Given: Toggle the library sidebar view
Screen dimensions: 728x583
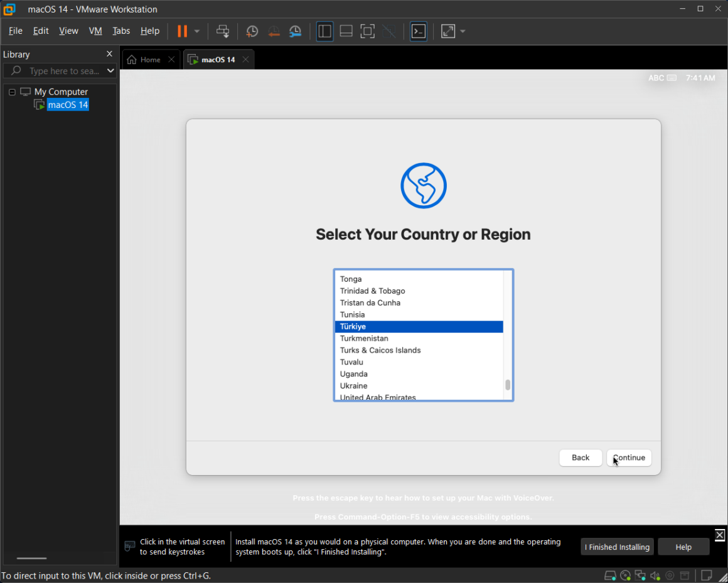Looking at the screenshot, I should pyautogui.click(x=324, y=31).
